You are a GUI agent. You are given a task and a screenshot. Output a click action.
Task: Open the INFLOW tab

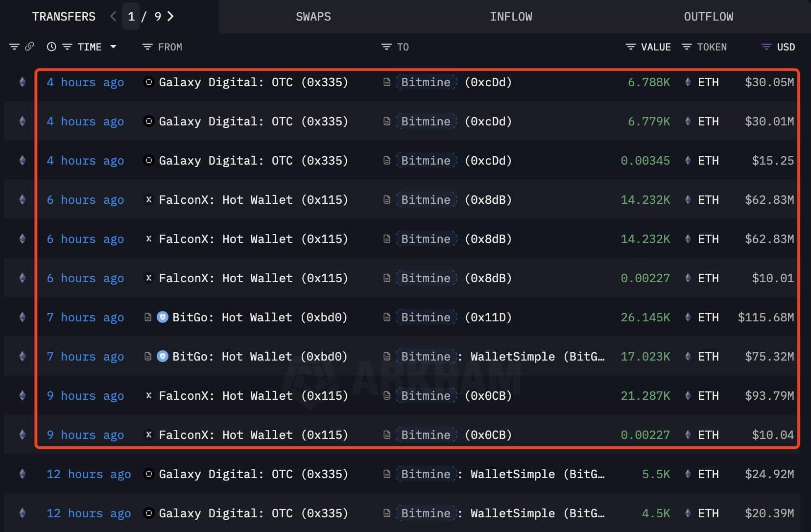(x=511, y=17)
